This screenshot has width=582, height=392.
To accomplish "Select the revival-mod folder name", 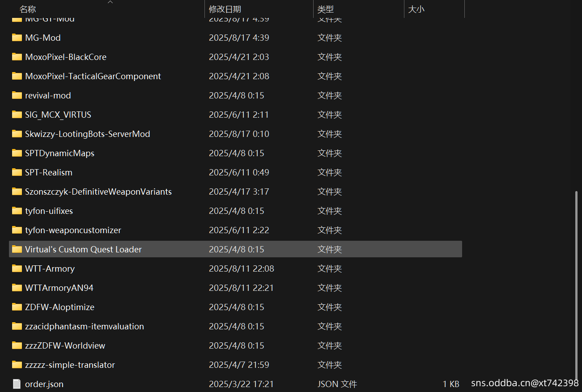I will pyautogui.click(x=48, y=95).
